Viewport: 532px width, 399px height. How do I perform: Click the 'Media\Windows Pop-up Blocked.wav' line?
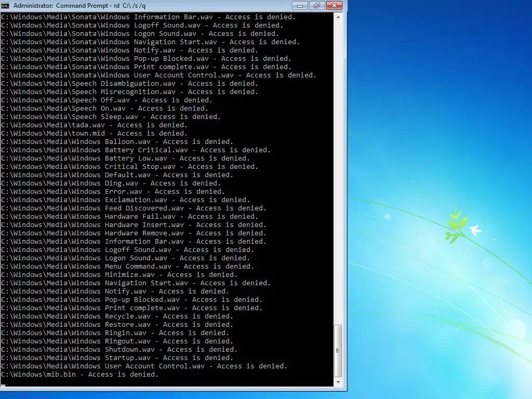[x=131, y=300]
